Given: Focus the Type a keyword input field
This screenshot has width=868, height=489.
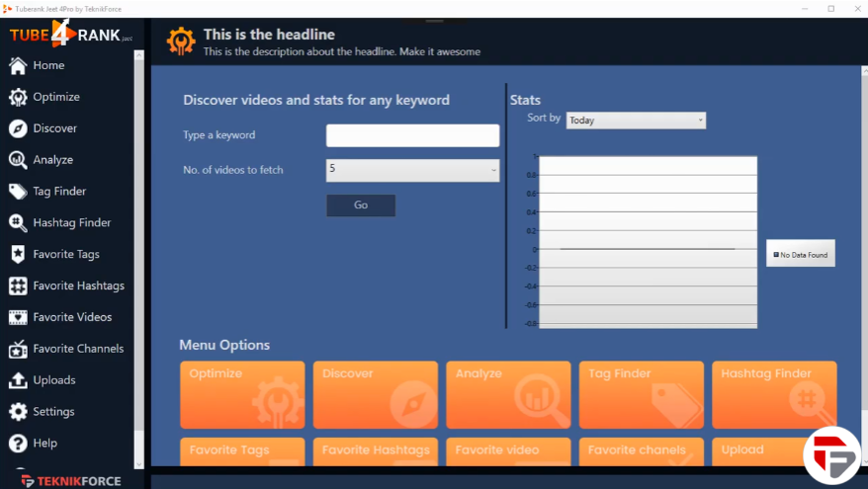Looking at the screenshot, I should click(x=412, y=135).
